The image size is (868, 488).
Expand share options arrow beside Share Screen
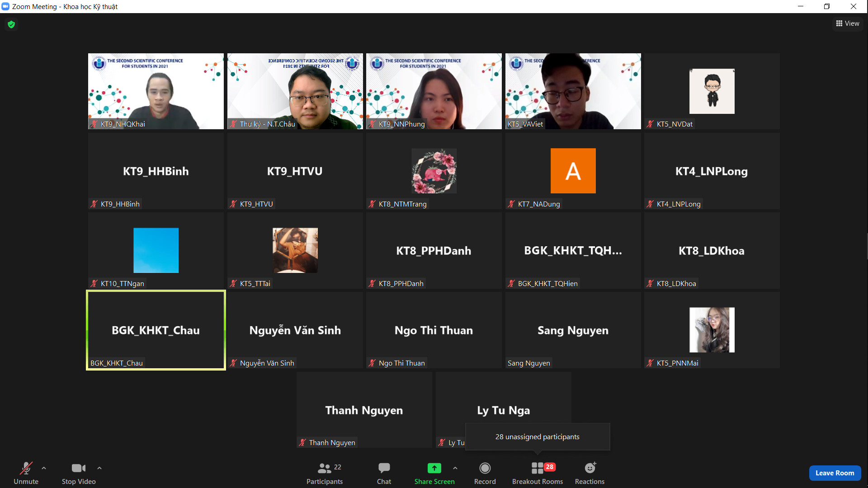[455, 468]
